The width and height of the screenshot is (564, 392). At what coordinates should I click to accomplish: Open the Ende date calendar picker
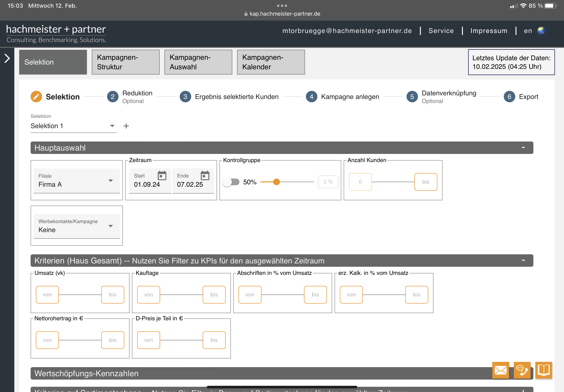205,175
